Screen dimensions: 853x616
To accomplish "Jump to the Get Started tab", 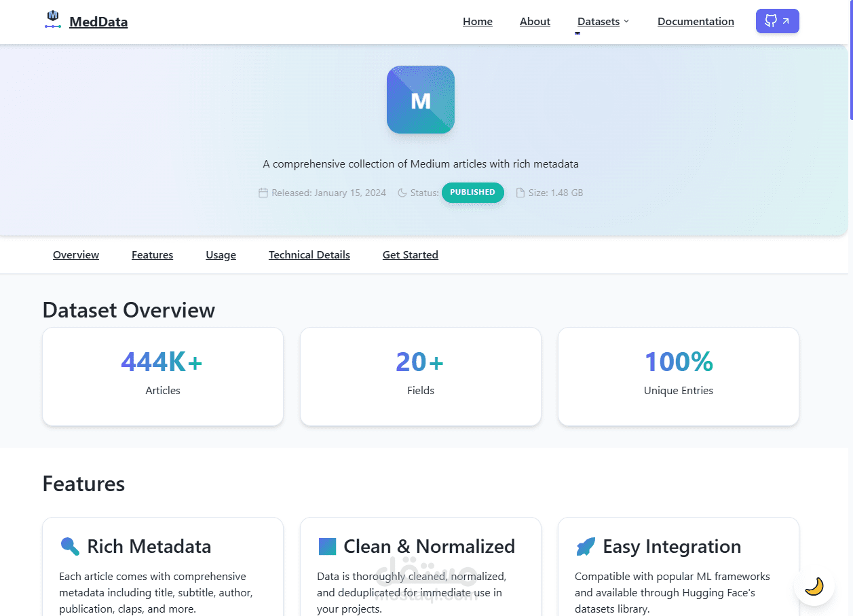I will (x=411, y=255).
